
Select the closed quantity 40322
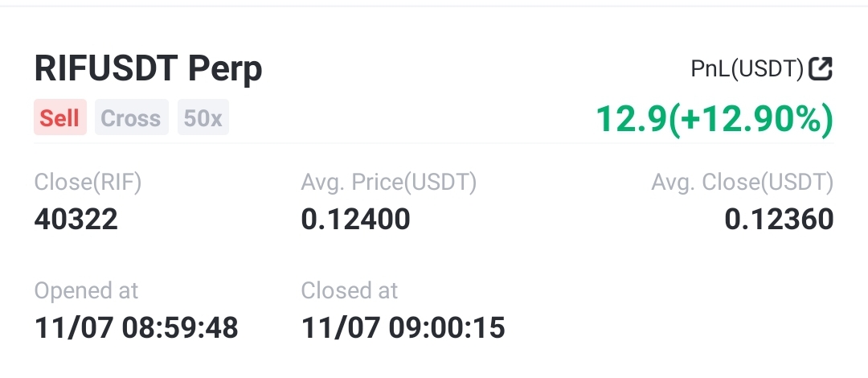tap(76, 219)
